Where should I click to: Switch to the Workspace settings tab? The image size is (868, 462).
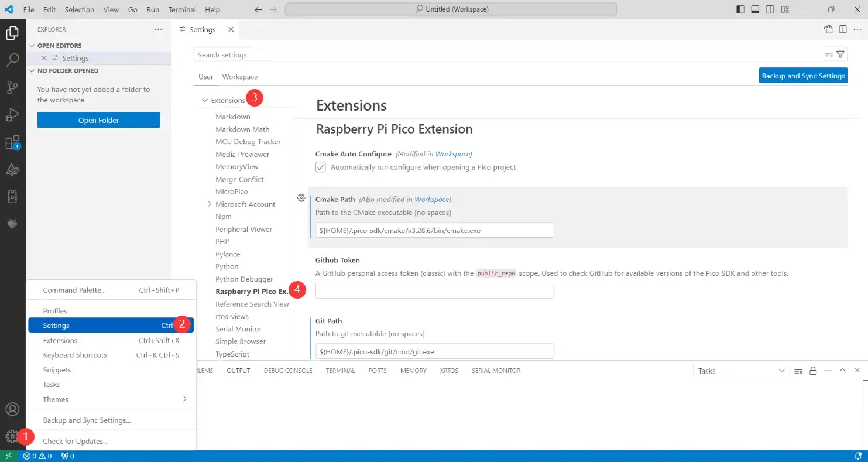[239, 77]
